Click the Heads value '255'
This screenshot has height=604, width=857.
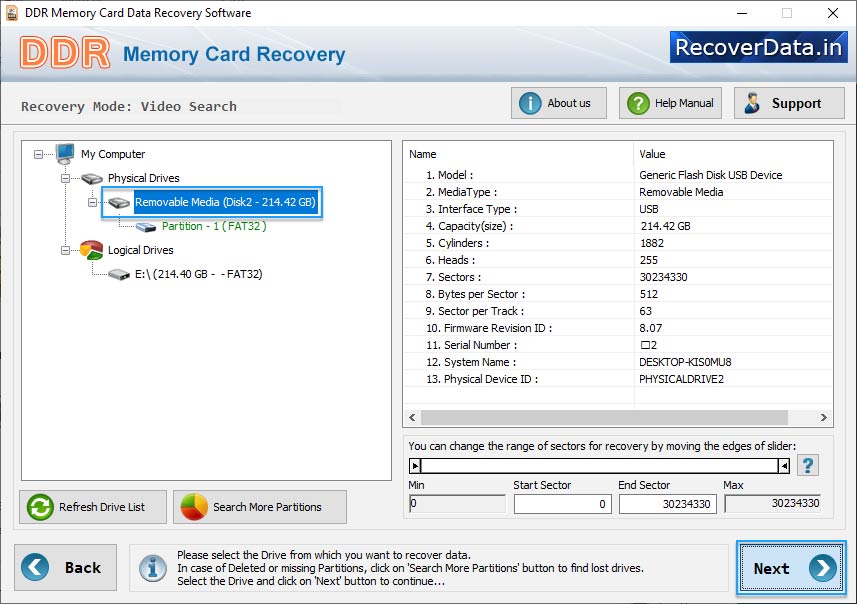(649, 260)
